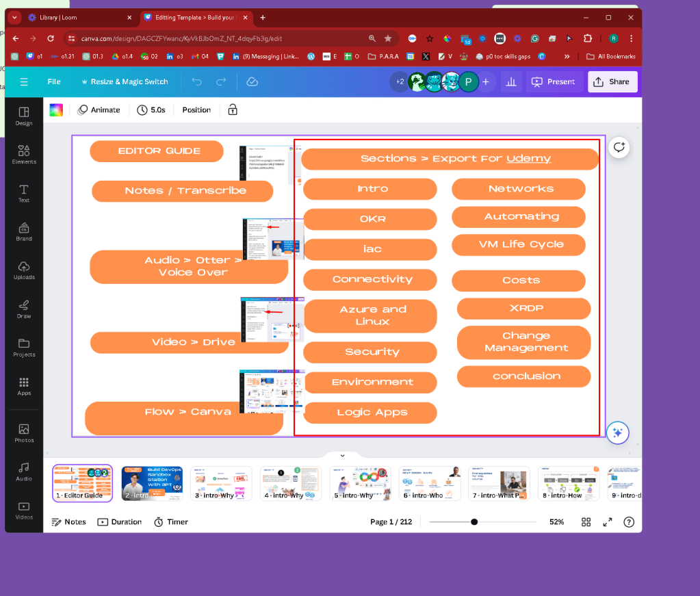This screenshot has width=700, height=596.
Task: Open the background color swatch
Action: coord(56,109)
